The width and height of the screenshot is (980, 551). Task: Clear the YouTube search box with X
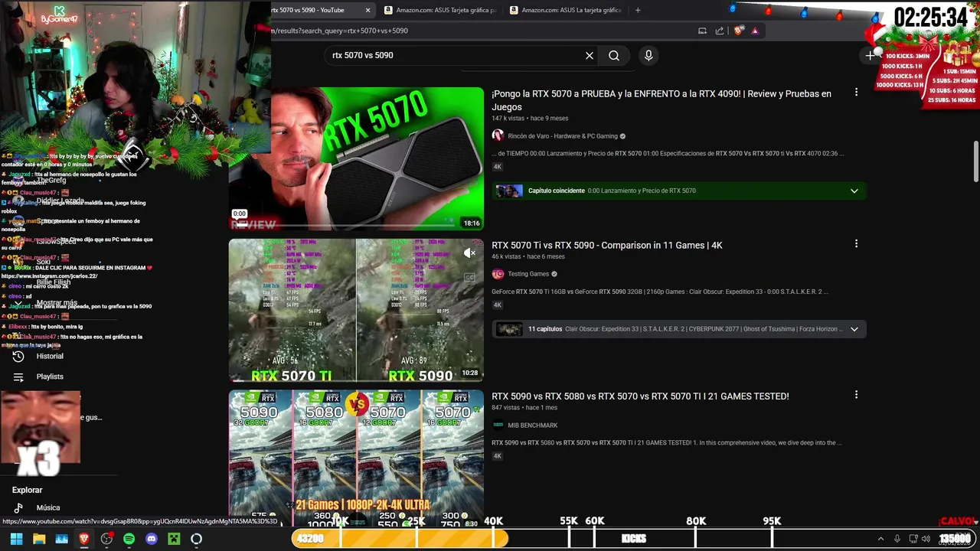(x=590, y=55)
